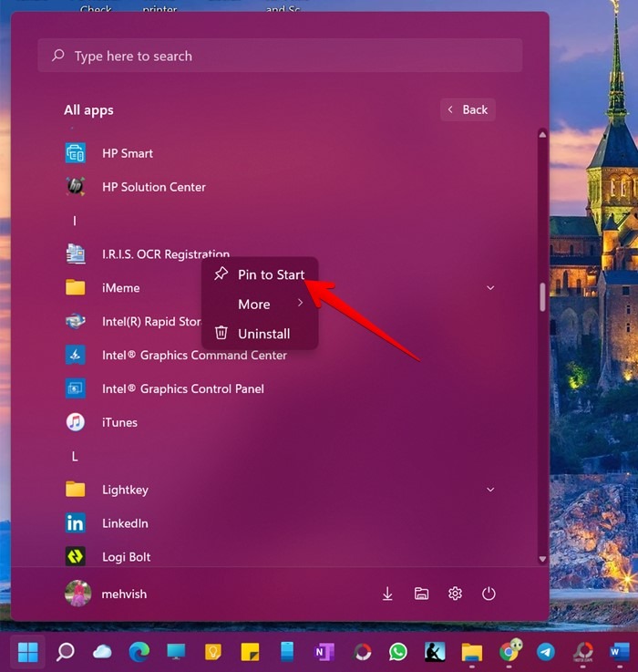Click the Power button icon

489,594
